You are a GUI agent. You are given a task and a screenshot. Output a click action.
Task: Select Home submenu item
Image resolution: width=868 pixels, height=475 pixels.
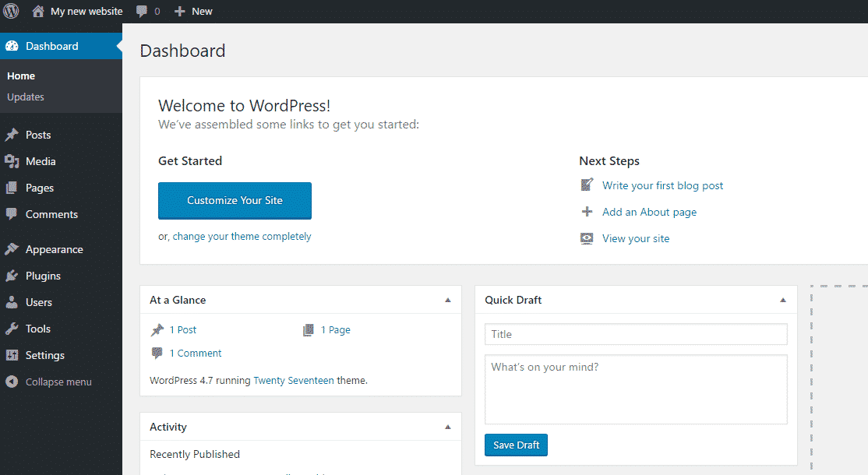click(x=21, y=76)
